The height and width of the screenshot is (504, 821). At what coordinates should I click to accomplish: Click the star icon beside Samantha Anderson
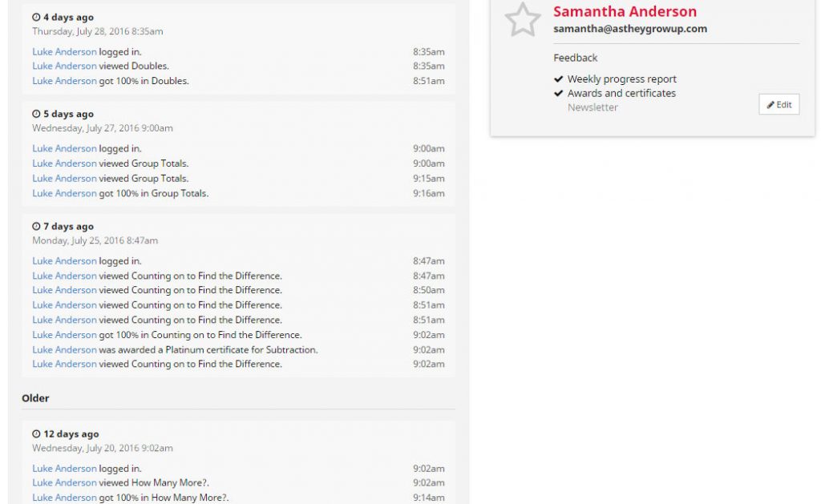click(523, 19)
